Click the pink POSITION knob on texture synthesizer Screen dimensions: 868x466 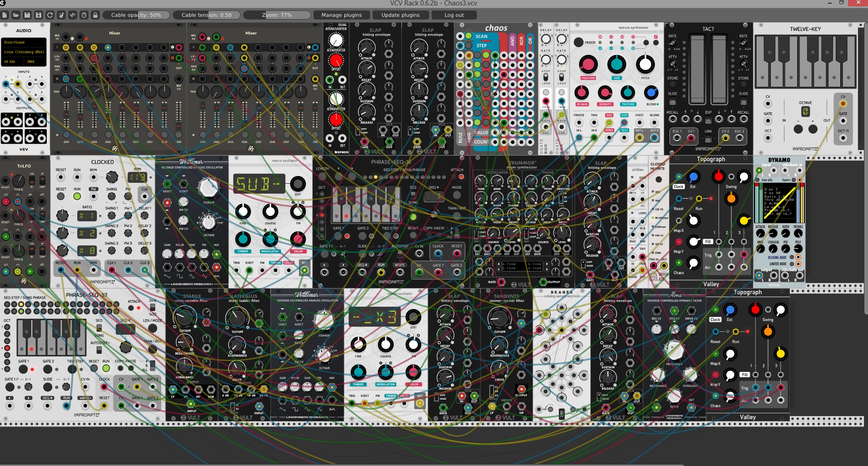pyautogui.click(x=588, y=65)
